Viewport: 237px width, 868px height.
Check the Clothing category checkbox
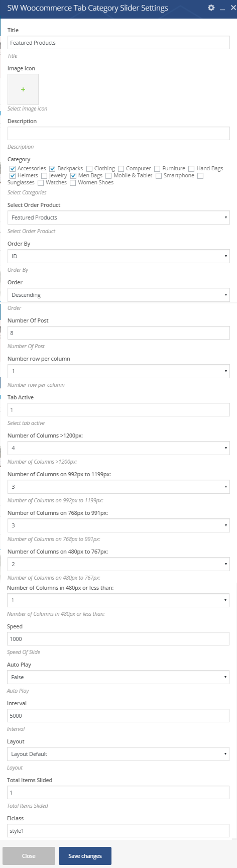[x=89, y=169]
